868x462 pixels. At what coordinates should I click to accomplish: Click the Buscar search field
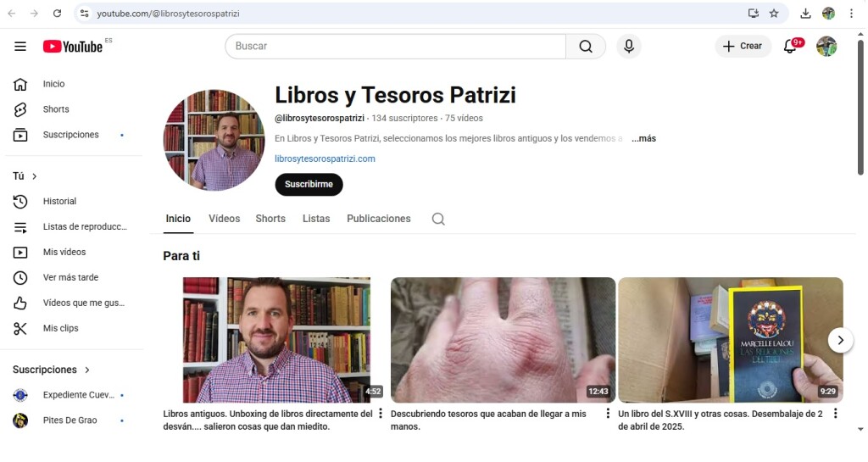395,47
